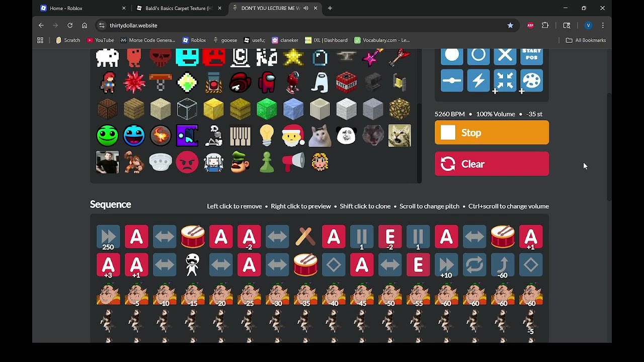644x362 pixels.
Task: Open the Scratch bookmark
Action: coord(68,40)
